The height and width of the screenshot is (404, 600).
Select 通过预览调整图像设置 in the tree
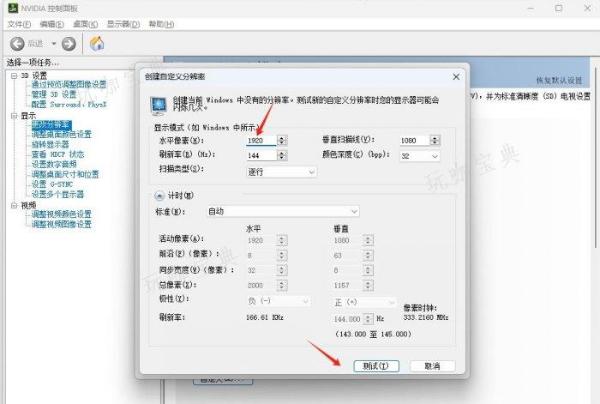tap(69, 84)
